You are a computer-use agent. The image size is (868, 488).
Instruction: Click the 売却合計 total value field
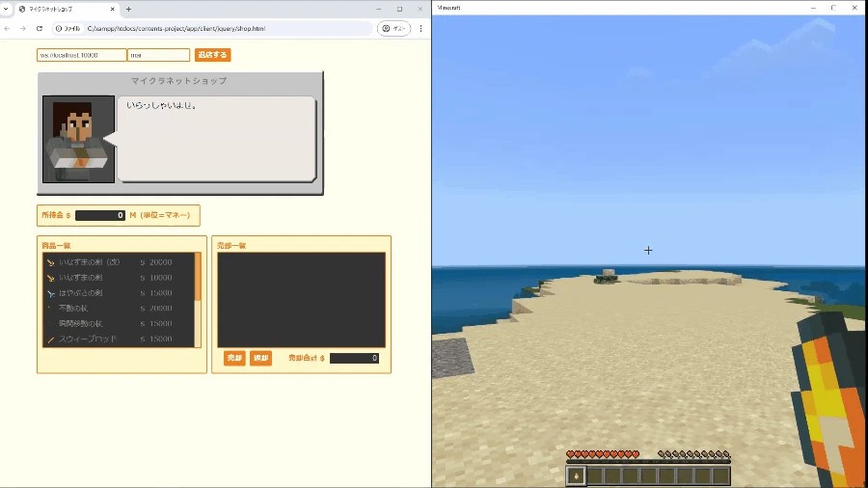tap(354, 358)
